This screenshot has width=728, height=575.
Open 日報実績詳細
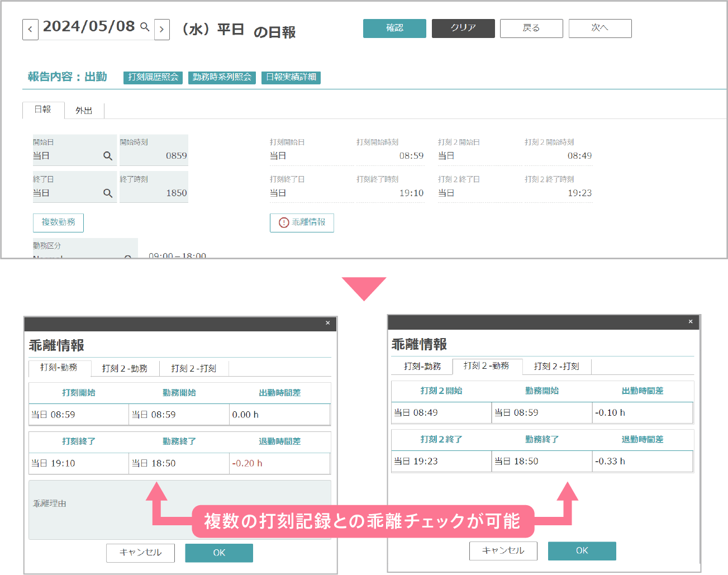[x=291, y=77]
